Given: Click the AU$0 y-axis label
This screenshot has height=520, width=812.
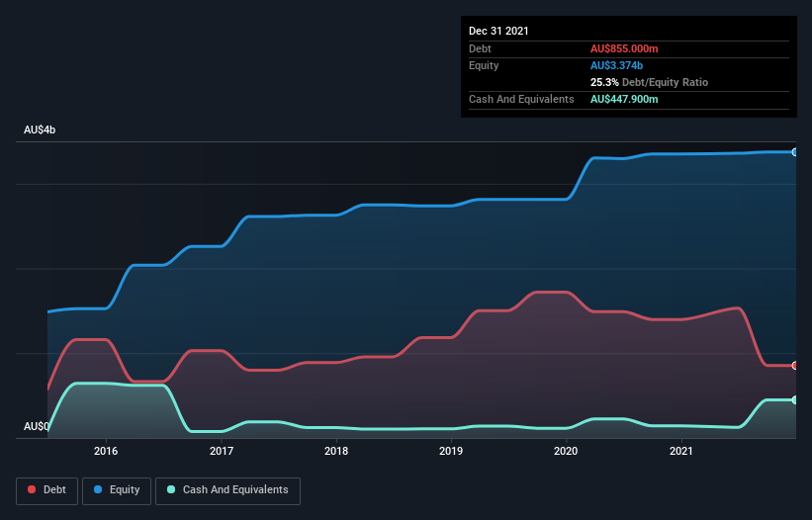Looking at the screenshot, I should point(37,426).
